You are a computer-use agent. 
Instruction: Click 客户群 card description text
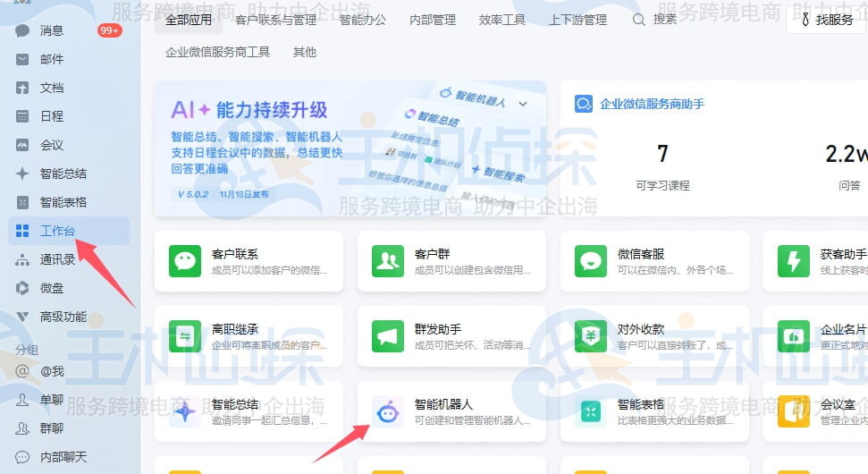pyautogui.click(x=472, y=270)
